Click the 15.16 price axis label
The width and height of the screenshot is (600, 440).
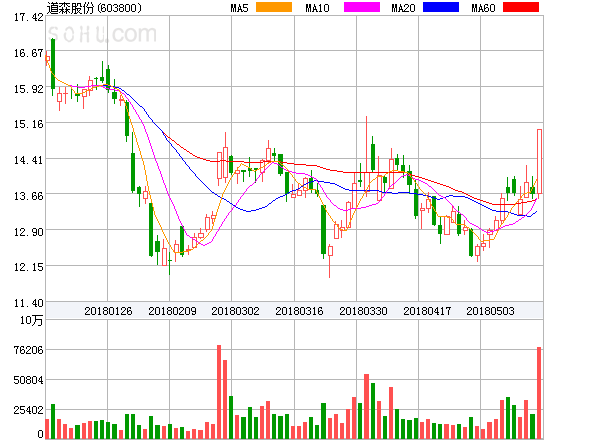(29, 124)
